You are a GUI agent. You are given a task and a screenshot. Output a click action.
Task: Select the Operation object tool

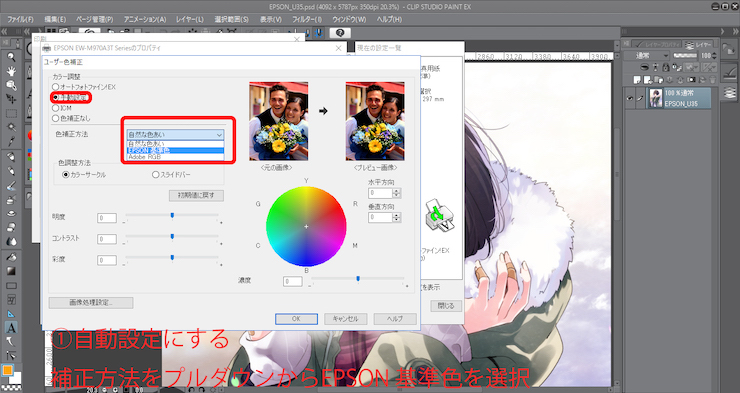click(x=11, y=85)
